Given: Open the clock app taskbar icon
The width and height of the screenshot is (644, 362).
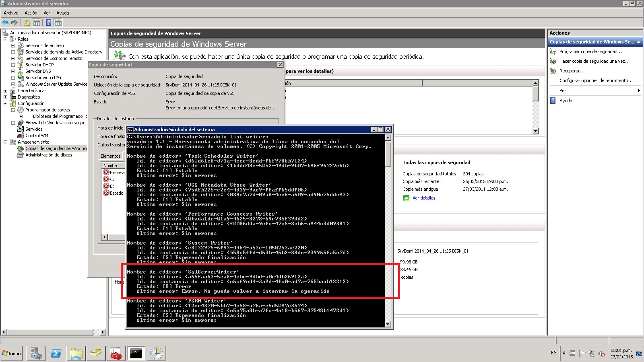Looking at the screenshot, I should [156, 354].
